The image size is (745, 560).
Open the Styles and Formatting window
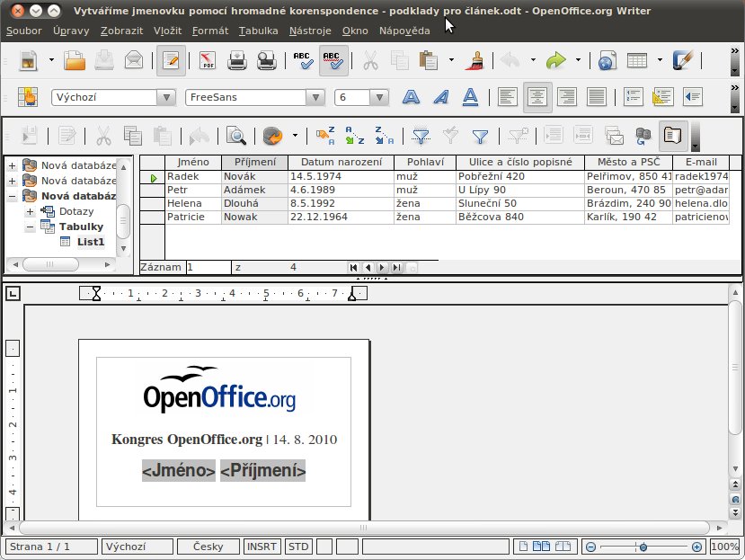click(x=28, y=97)
